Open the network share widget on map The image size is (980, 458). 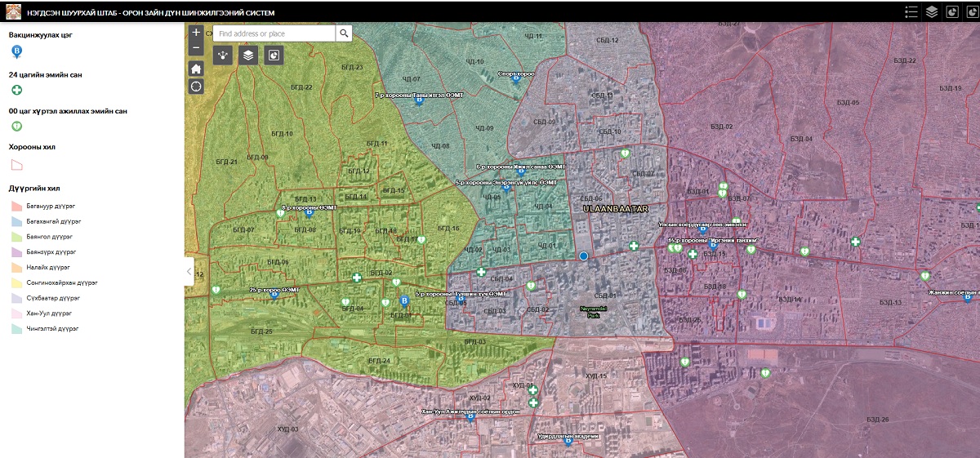(x=223, y=56)
